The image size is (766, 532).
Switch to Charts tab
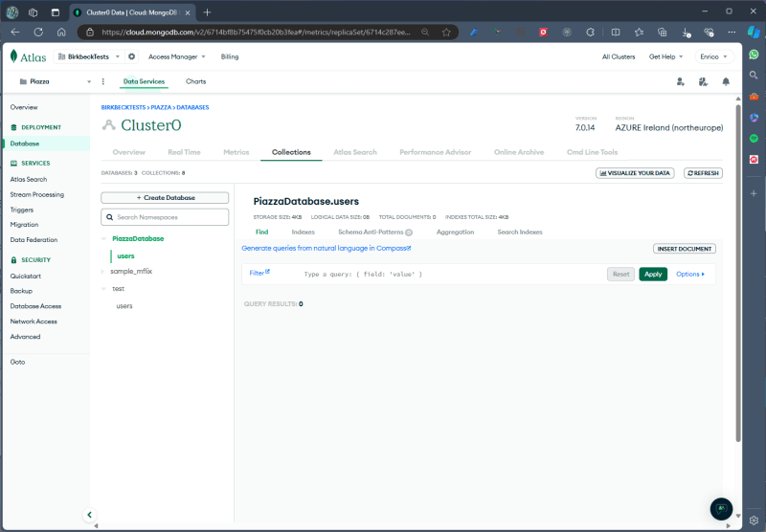tap(195, 81)
